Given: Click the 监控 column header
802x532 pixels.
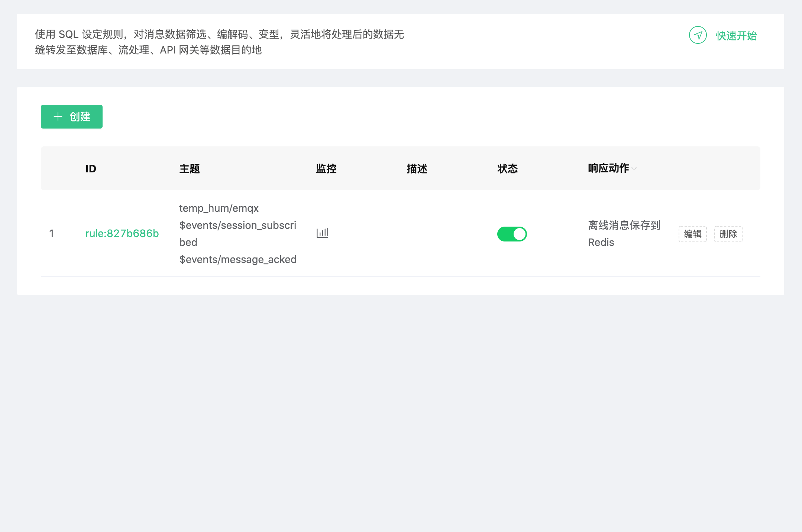Looking at the screenshot, I should pyautogui.click(x=326, y=169).
